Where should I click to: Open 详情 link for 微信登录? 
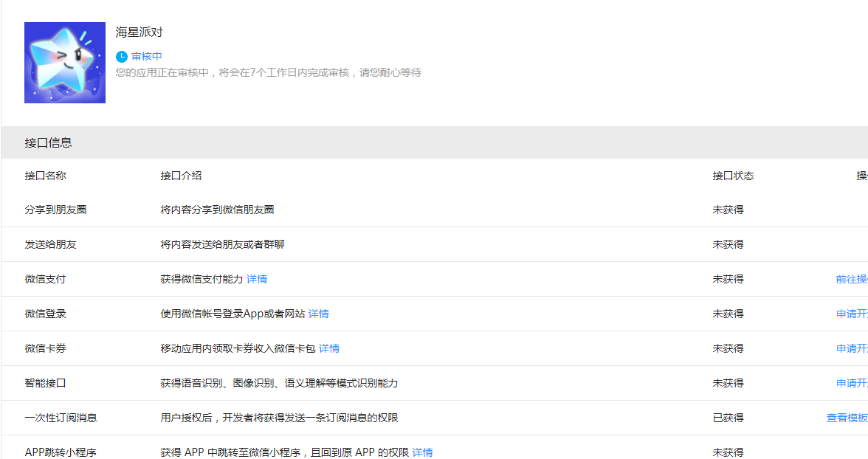click(318, 314)
